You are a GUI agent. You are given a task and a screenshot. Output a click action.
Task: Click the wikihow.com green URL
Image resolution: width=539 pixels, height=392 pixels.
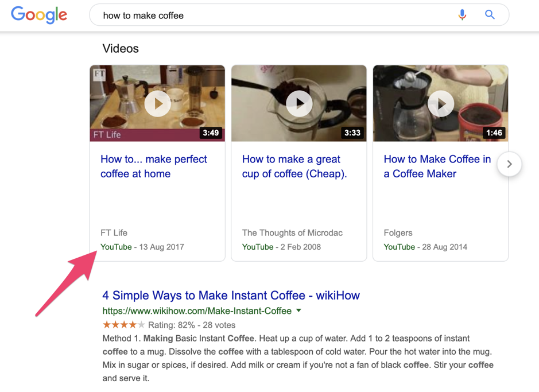coord(197,311)
